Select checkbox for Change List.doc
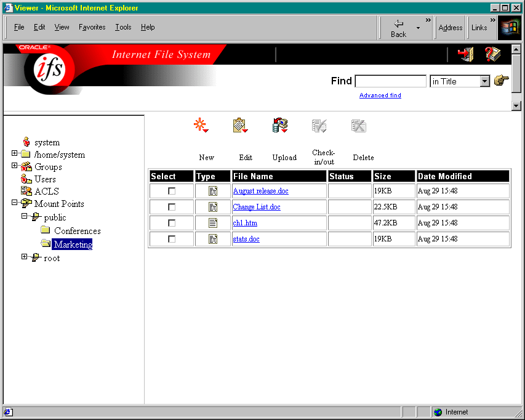The image size is (525, 420). click(172, 207)
